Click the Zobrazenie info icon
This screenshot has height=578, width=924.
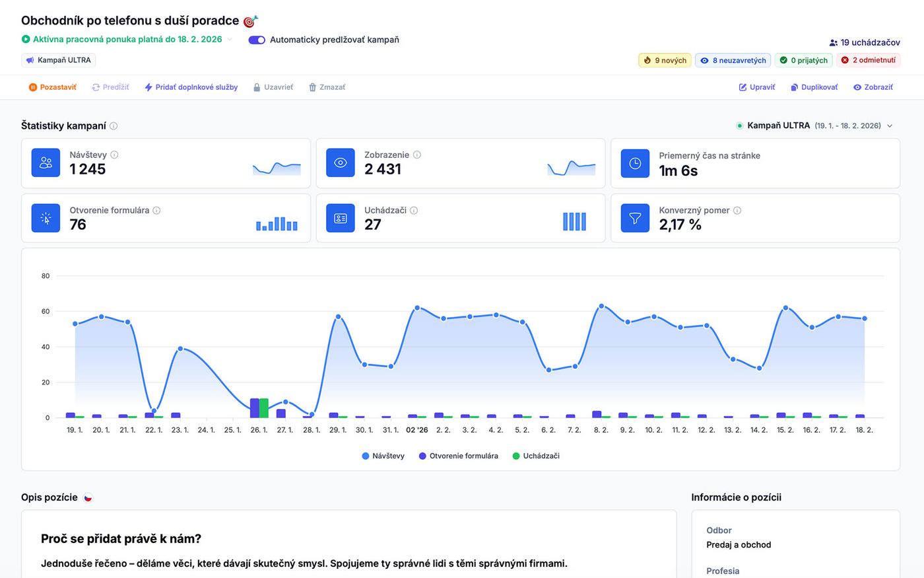(x=417, y=155)
